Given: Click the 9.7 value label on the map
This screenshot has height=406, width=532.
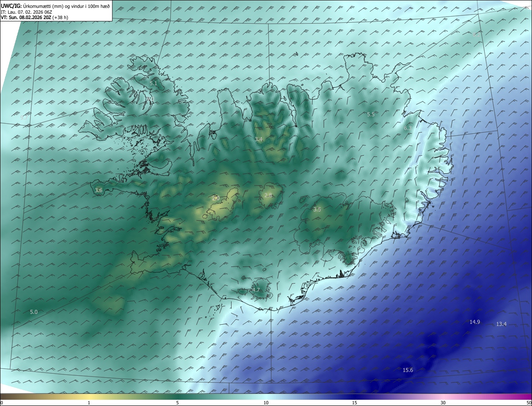Looking at the screenshot, I should (x=24, y=117).
